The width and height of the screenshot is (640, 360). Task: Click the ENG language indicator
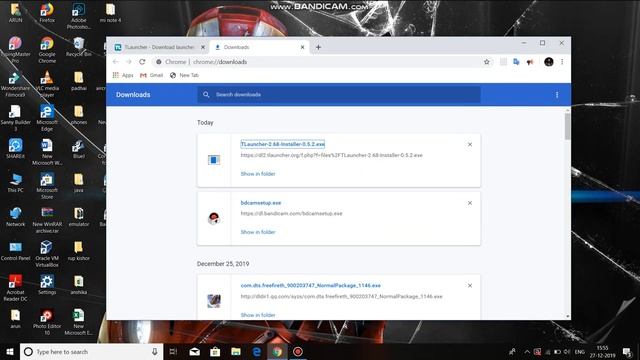580,351
